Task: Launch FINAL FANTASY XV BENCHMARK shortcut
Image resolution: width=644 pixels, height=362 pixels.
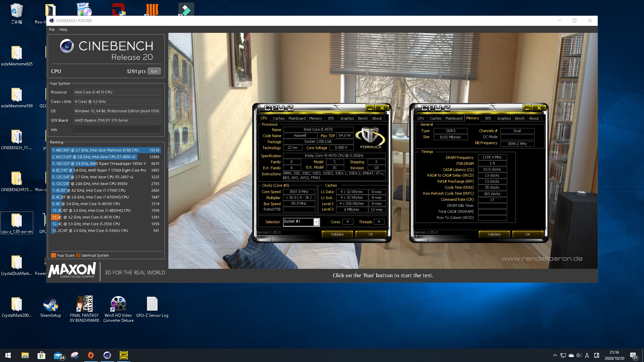Action: tap(85, 309)
